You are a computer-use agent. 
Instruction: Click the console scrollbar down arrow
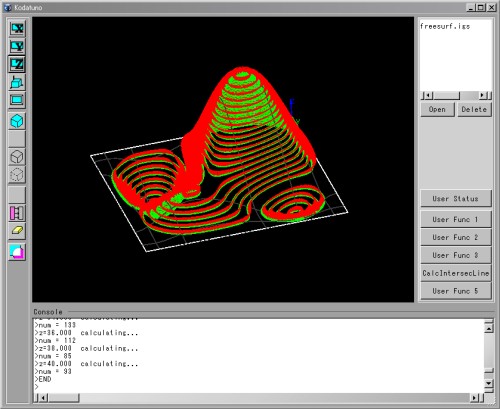tap(488, 384)
